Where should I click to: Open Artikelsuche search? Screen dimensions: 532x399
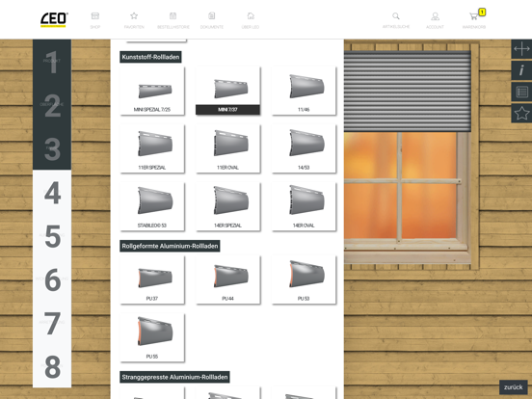[396, 20]
